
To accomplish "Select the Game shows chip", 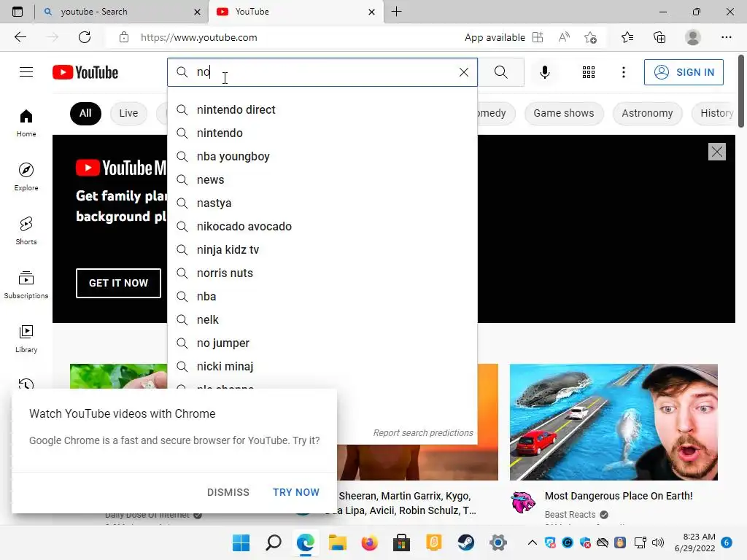I will (564, 113).
